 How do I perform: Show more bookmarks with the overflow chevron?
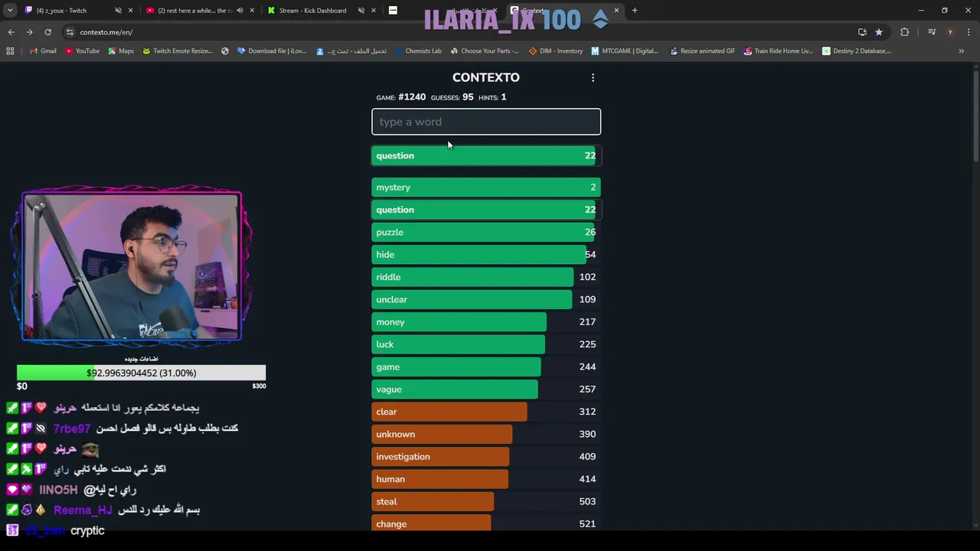click(x=962, y=51)
